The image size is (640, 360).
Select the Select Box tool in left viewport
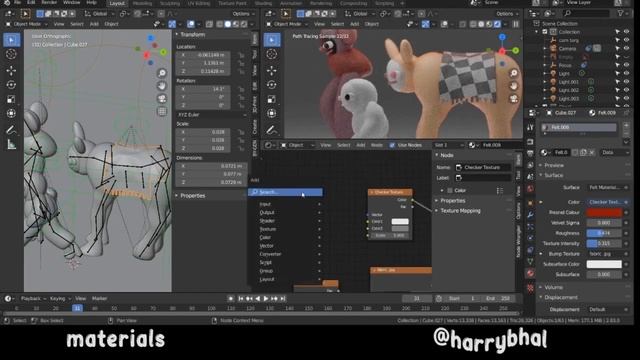[11, 40]
